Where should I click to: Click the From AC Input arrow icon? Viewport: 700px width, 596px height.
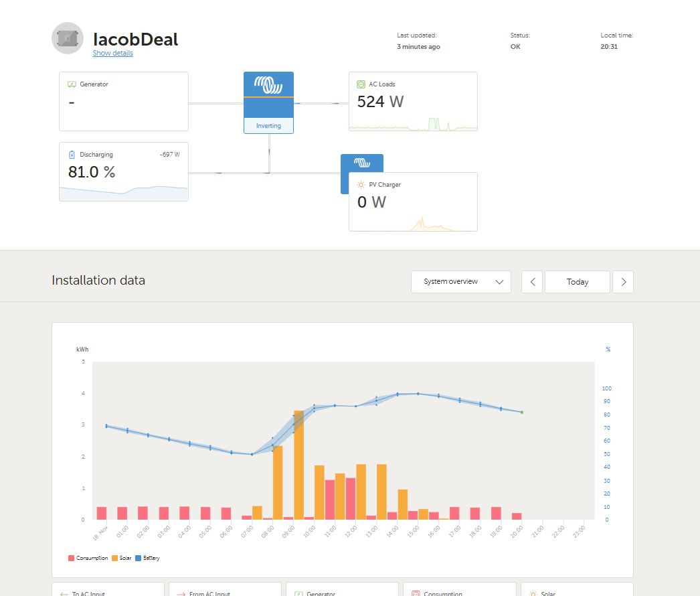[181, 593]
